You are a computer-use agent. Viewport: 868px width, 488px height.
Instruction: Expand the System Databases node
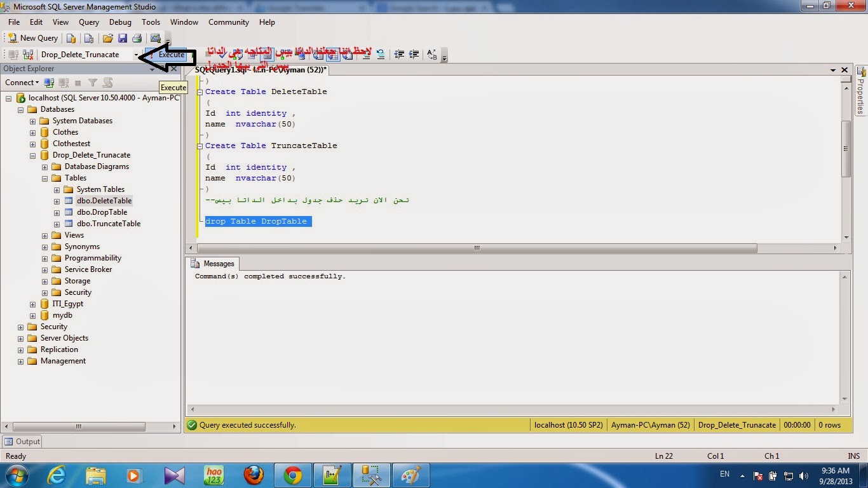point(32,121)
